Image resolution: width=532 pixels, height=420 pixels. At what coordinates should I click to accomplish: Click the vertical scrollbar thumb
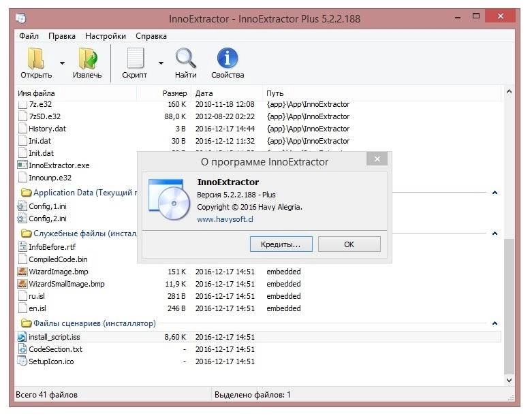pyautogui.click(x=509, y=306)
